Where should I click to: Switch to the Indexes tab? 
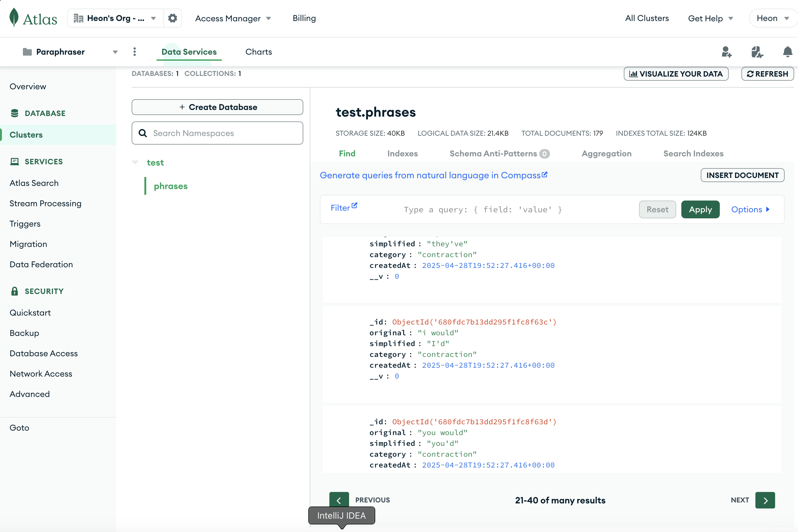point(402,154)
